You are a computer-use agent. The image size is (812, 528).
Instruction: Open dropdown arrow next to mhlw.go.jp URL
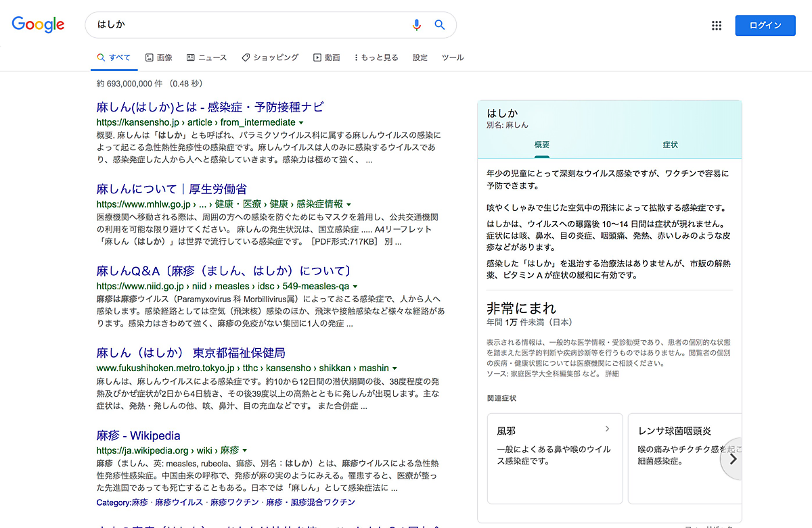tap(349, 204)
